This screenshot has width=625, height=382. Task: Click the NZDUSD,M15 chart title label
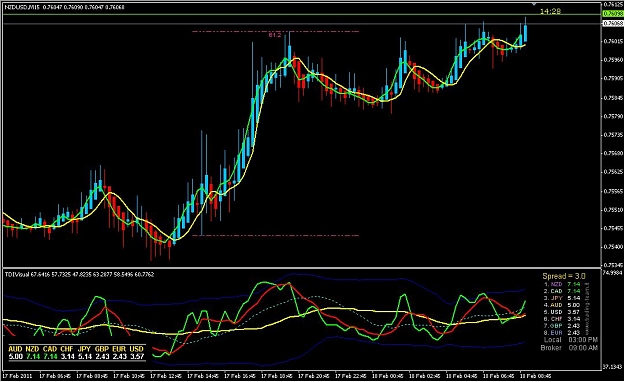pos(22,7)
